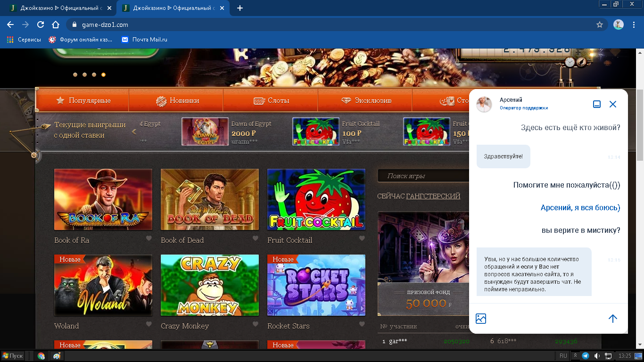Favorite Rocket Stars with heart
This screenshot has height=362, width=644.
click(x=362, y=324)
